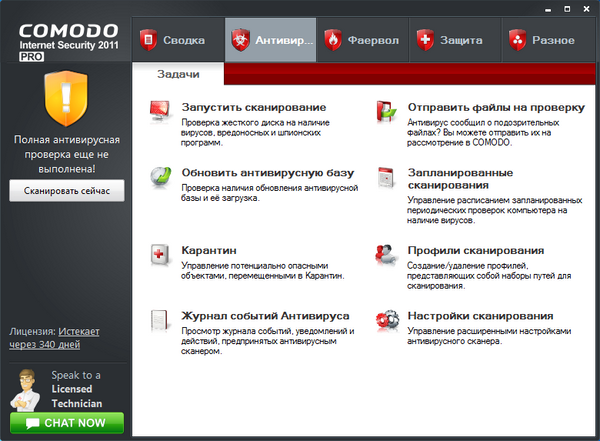Maximize the COMODO window

point(567,9)
